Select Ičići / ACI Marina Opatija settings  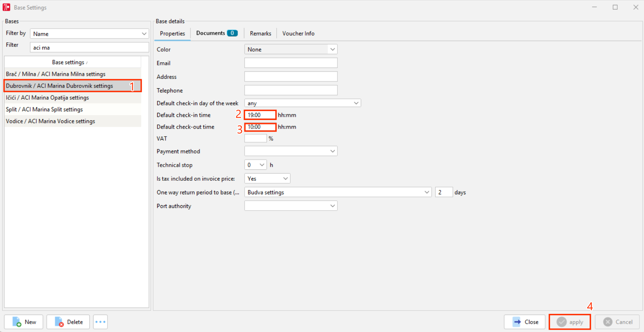coord(73,97)
